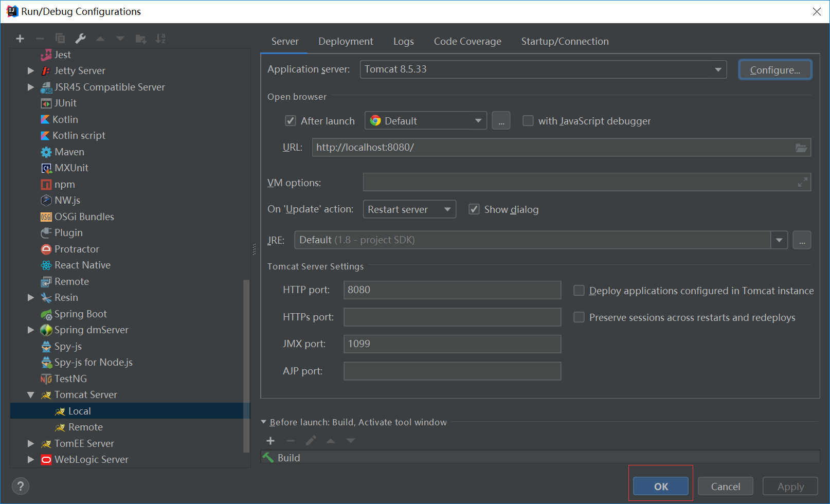Remove the before-launch task with the minus icon

[x=291, y=441]
